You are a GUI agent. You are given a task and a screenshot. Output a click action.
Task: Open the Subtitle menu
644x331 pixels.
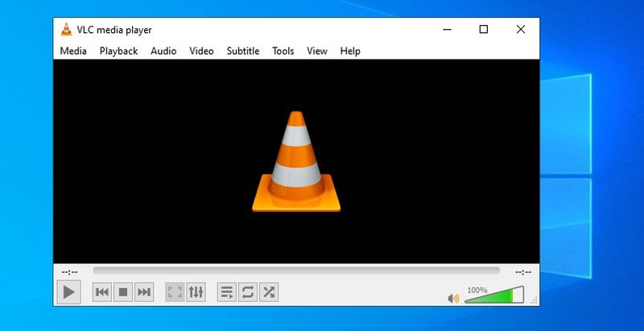[243, 51]
